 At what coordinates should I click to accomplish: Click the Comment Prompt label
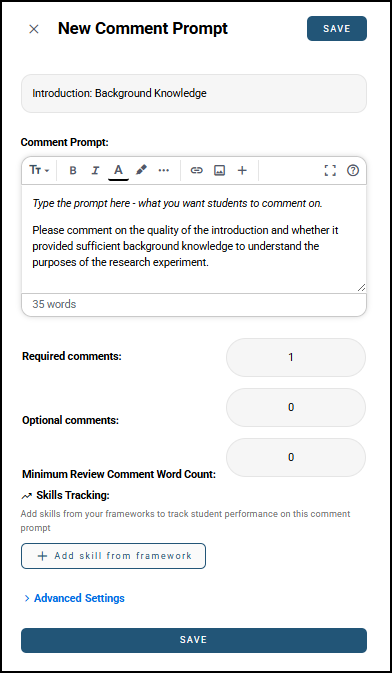(x=65, y=142)
